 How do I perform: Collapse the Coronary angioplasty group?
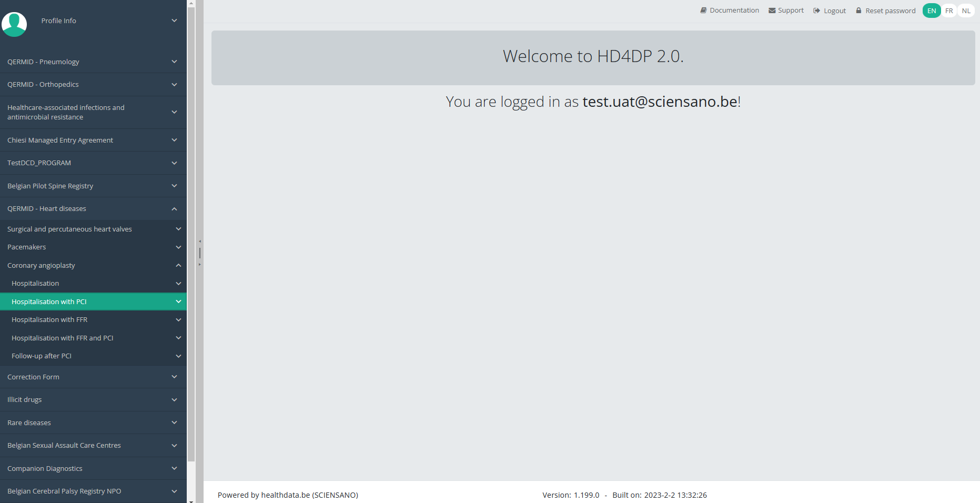pos(178,266)
